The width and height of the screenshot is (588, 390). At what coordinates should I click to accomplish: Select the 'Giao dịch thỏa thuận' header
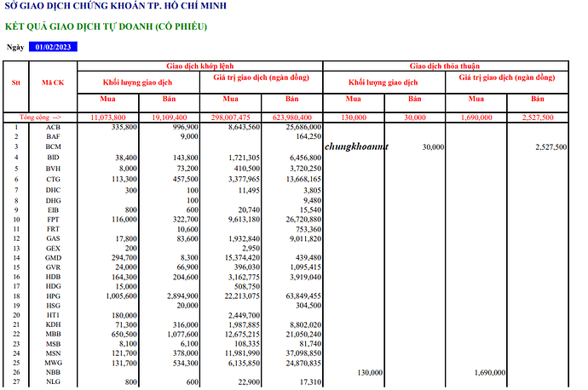point(444,66)
